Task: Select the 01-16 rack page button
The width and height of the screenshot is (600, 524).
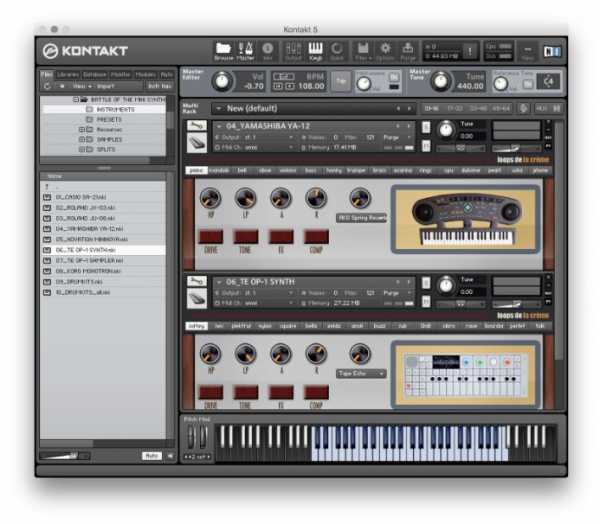Action: coord(432,109)
